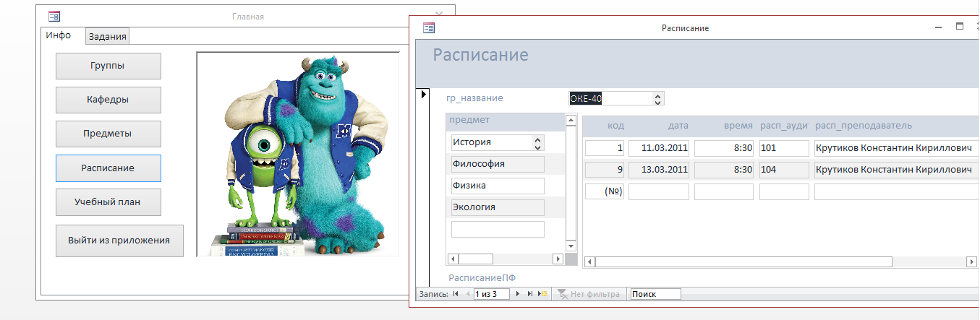Select the Экология subject field
Image resolution: width=980 pixels, height=320 pixels.
[498, 207]
